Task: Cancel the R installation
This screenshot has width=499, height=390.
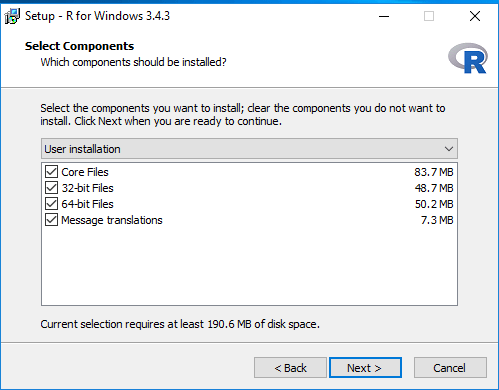Action: [x=450, y=368]
